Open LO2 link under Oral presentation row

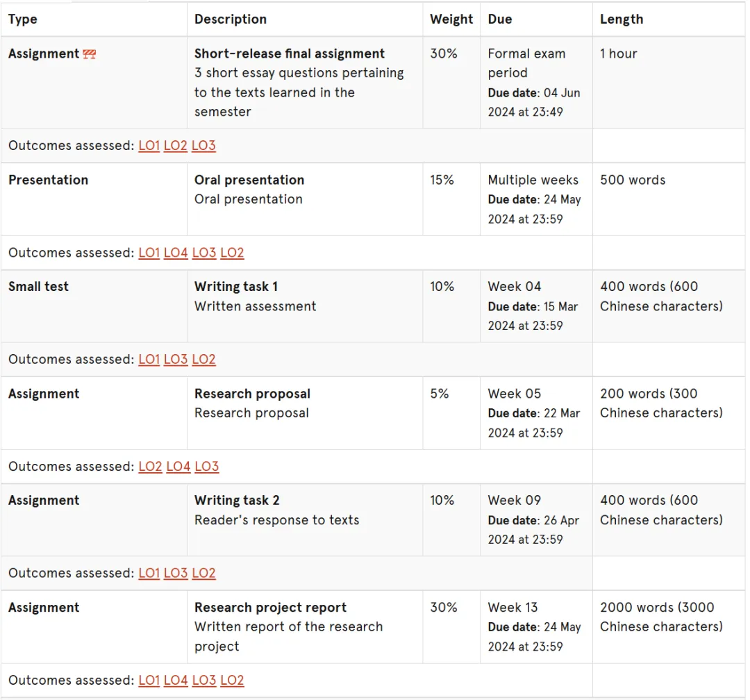(232, 253)
